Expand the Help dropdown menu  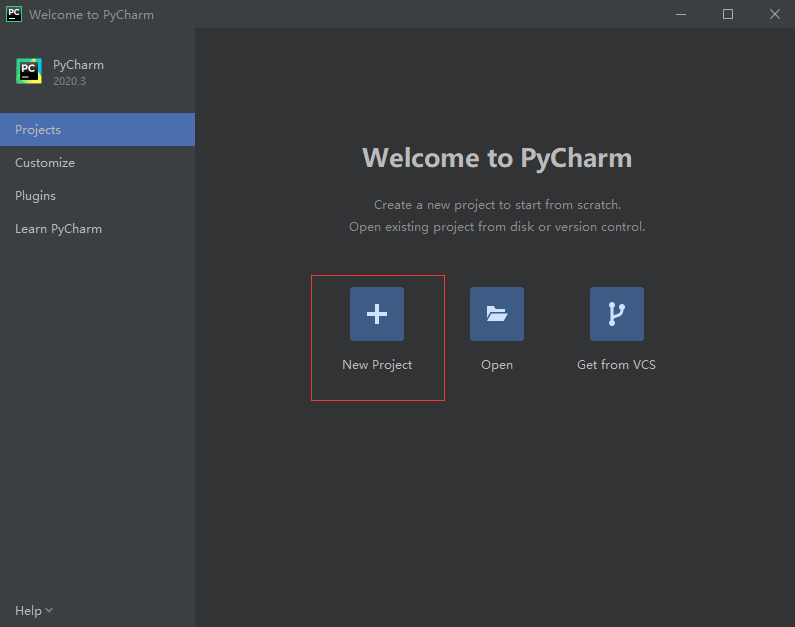click(x=33, y=610)
